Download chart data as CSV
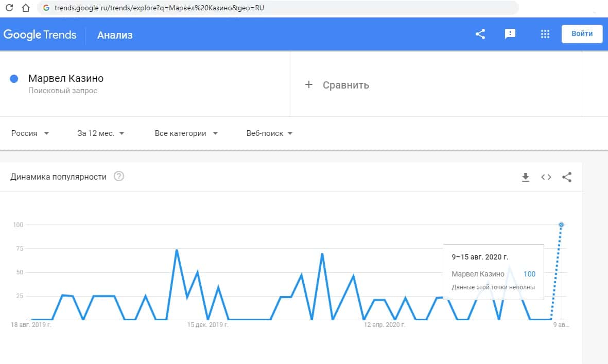The height and width of the screenshot is (364, 608). coord(525,177)
